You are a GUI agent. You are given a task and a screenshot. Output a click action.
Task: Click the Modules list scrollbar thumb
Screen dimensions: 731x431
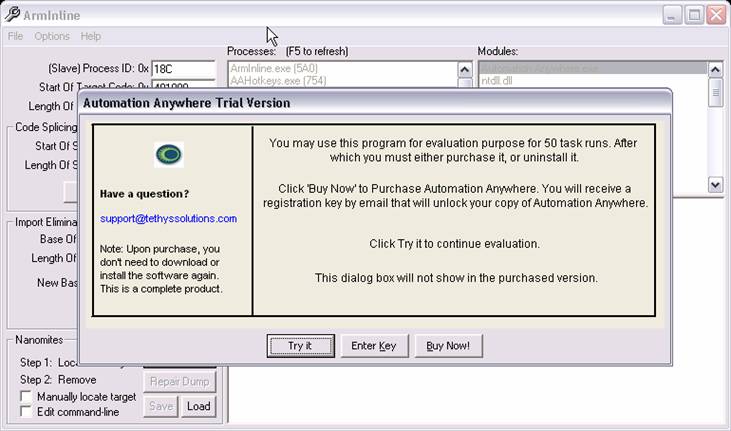coord(715,92)
